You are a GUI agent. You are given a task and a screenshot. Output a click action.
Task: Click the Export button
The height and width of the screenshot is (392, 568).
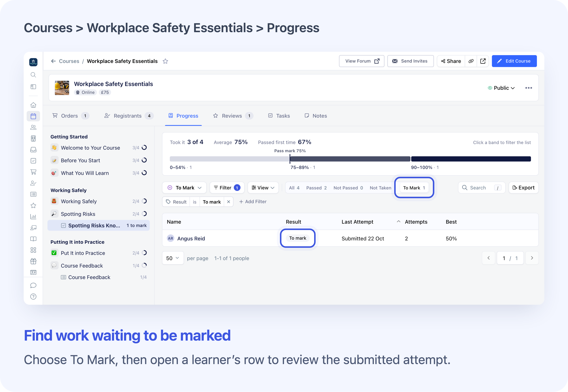coord(524,188)
